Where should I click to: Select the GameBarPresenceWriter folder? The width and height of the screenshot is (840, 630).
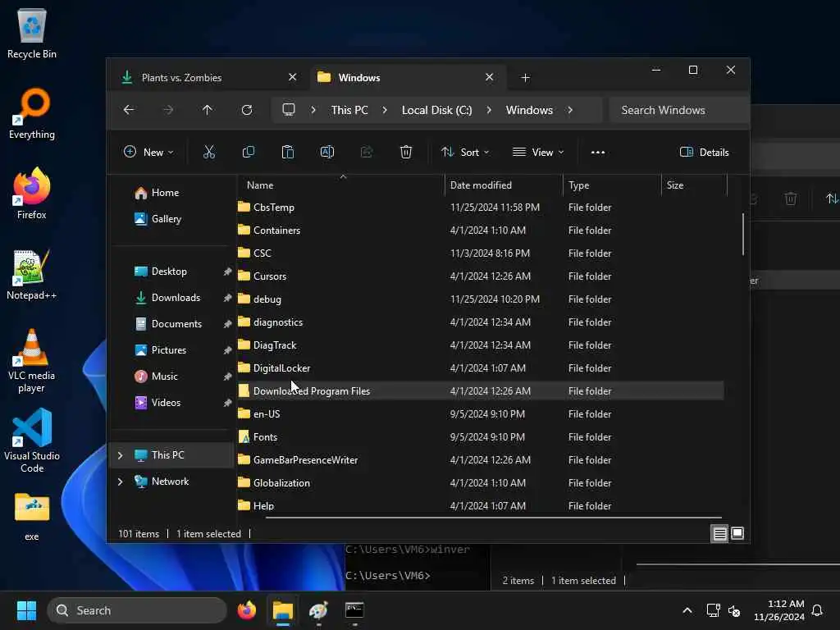click(481, 460)
